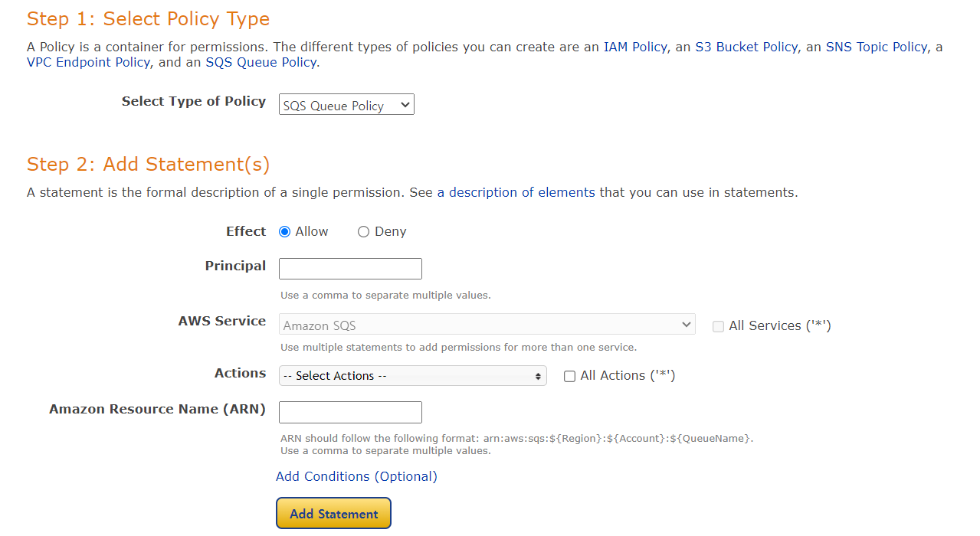Viewport: 980px width, 536px height.
Task: Expand the Select Actions dropdown
Action: pyautogui.click(x=412, y=376)
